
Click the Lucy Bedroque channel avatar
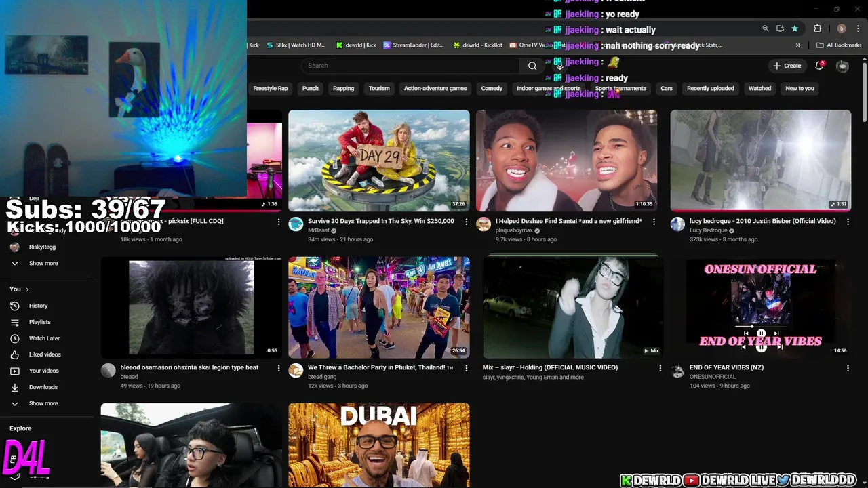pos(677,225)
